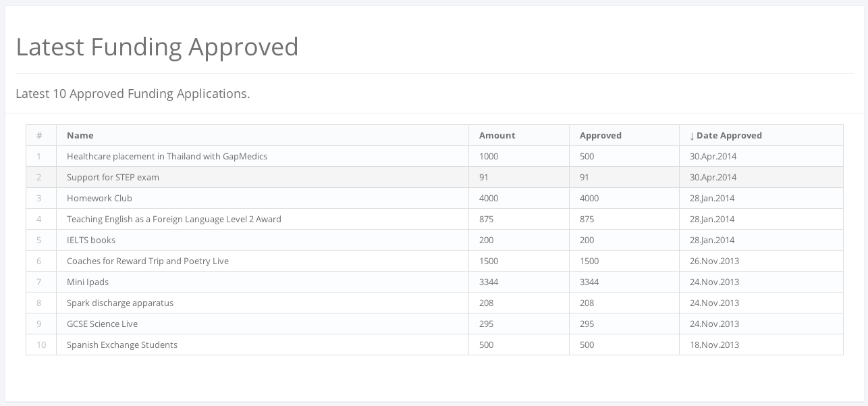Click the Latest Funding Approved heading
The image size is (868, 406).
pos(157,47)
